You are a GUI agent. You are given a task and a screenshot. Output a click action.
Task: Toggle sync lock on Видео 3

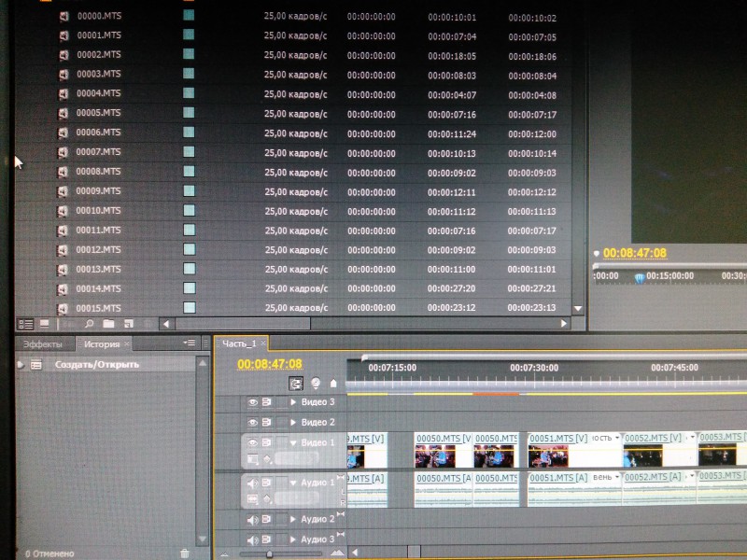266,402
